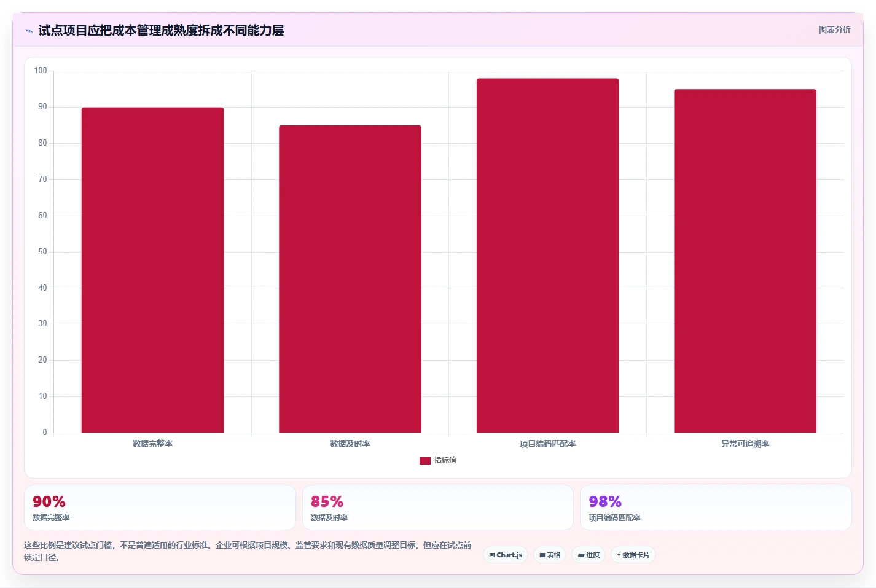This screenshot has width=876, height=588.
Task: Click the blue icon beside the chart title
Action: [x=29, y=31]
